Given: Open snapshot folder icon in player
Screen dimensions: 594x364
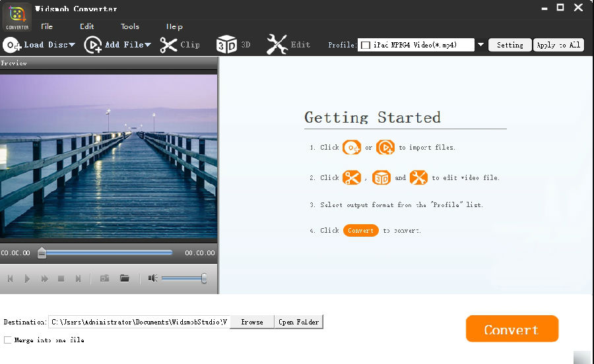Looking at the screenshot, I should pyautogui.click(x=124, y=279).
